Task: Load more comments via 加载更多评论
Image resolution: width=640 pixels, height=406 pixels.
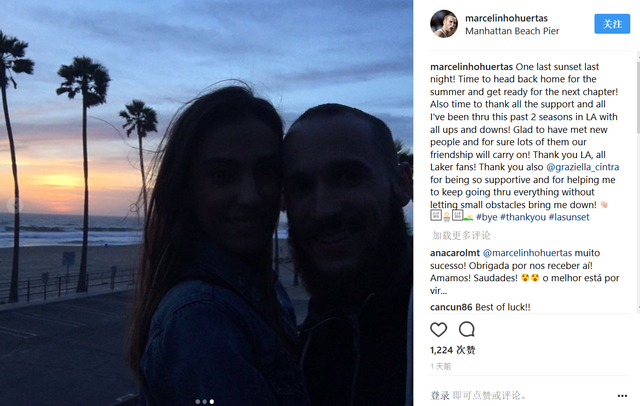Action: [x=461, y=235]
